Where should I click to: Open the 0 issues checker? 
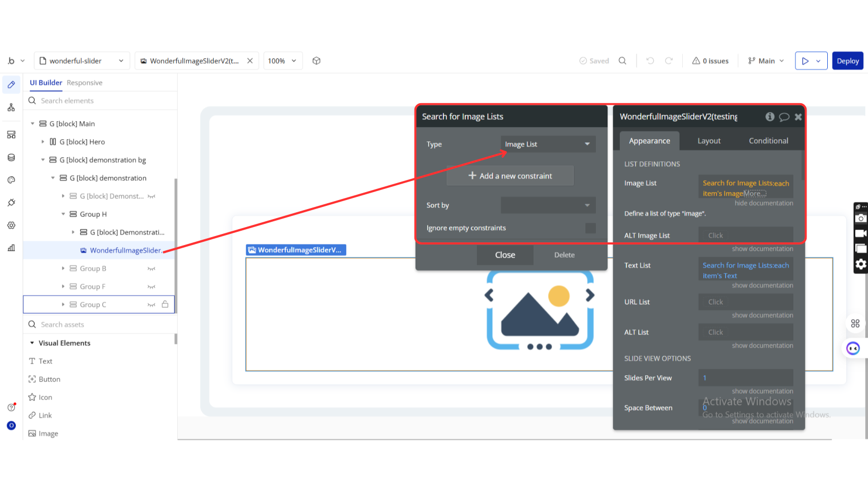(710, 61)
